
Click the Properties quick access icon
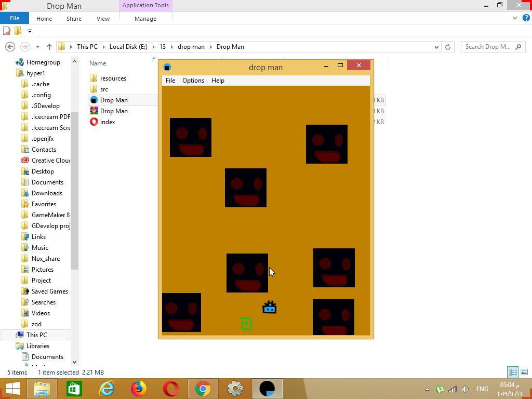click(6, 31)
